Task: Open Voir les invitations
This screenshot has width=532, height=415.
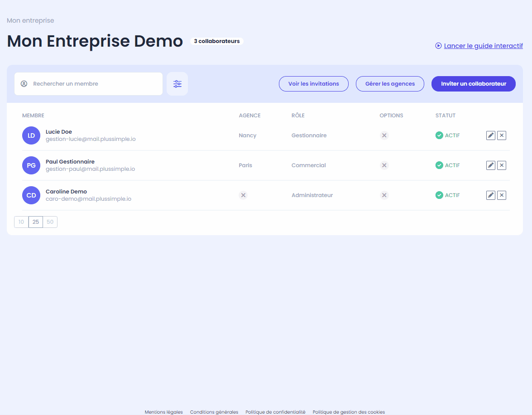Action: 313,84
